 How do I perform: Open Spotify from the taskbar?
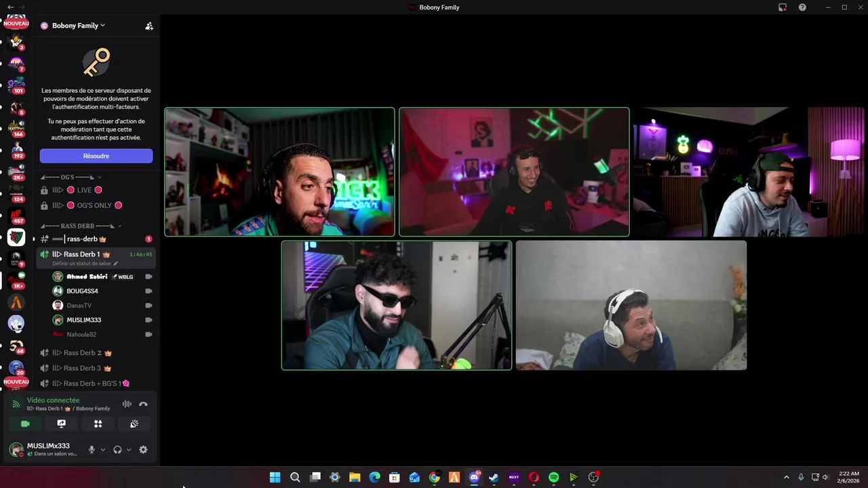pos(553,477)
